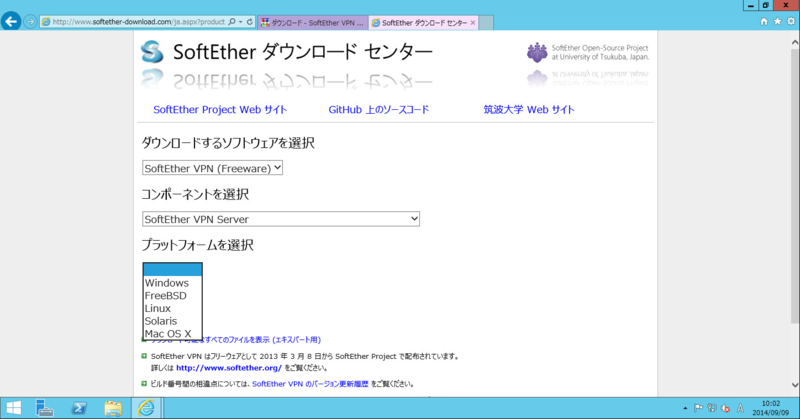Click the SoftEther ダウンロード センター heading

(x=303, y=52)
